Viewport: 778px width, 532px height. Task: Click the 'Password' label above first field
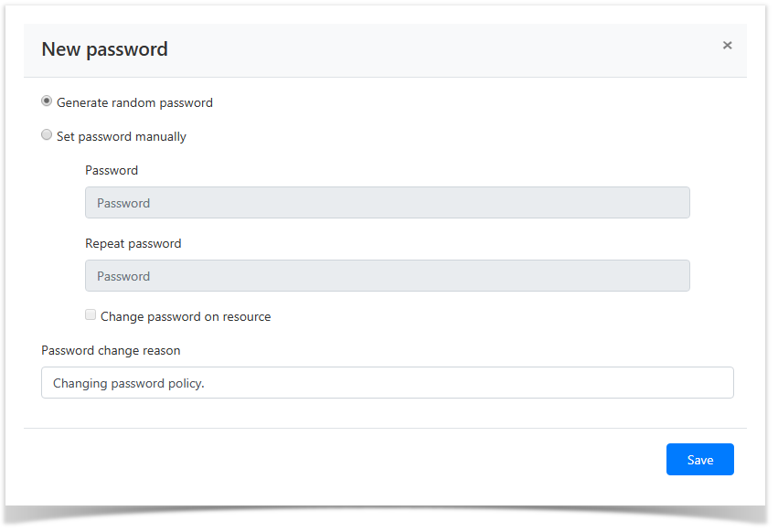pos(112,170)
